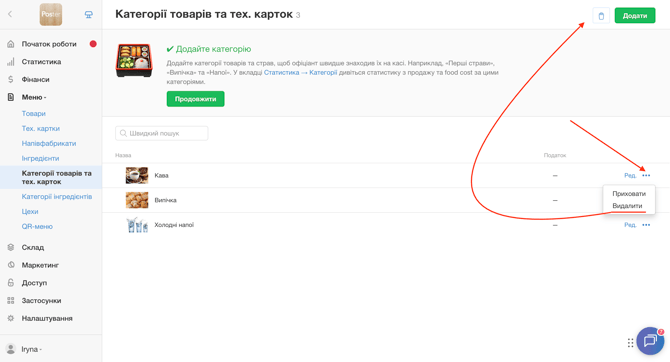Image resolution: width=670 pixels, height=362 pixels.
Task: Open Цехи submenu link
Action: pos(30,212)
